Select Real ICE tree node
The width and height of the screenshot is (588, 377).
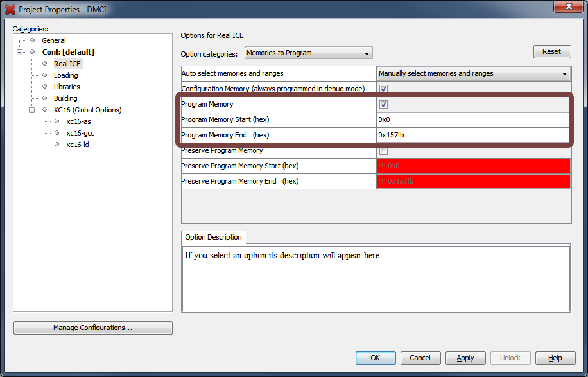[67, 64]
